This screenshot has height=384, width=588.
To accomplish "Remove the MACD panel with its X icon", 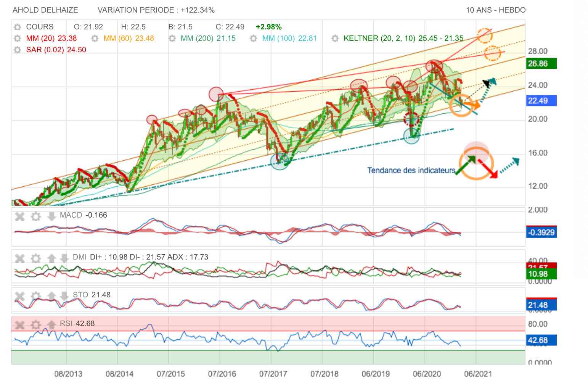I will [20, 217].
